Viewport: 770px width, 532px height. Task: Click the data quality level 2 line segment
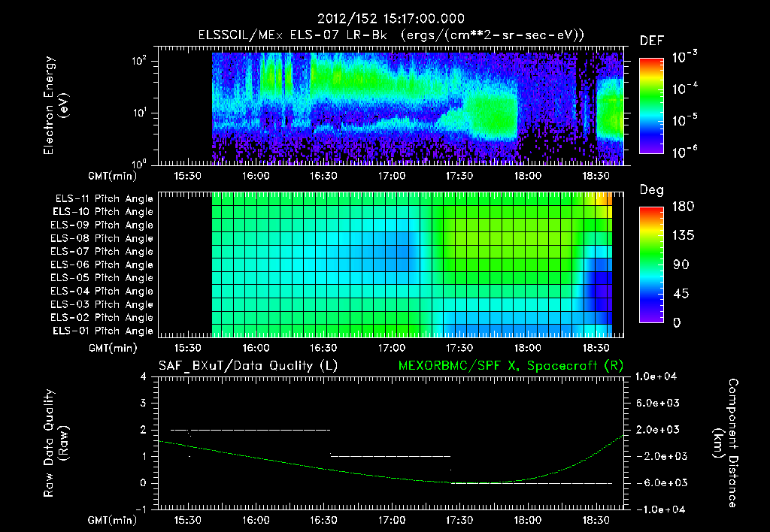coord(250,430)
